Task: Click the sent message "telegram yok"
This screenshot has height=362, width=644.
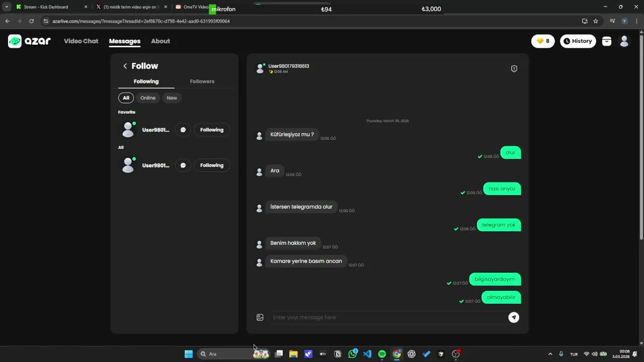Action: [x=499, y=225]
